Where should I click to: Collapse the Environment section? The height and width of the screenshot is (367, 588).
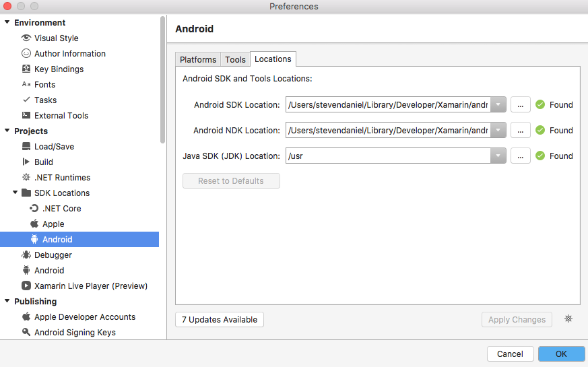[x=7, y=22]
